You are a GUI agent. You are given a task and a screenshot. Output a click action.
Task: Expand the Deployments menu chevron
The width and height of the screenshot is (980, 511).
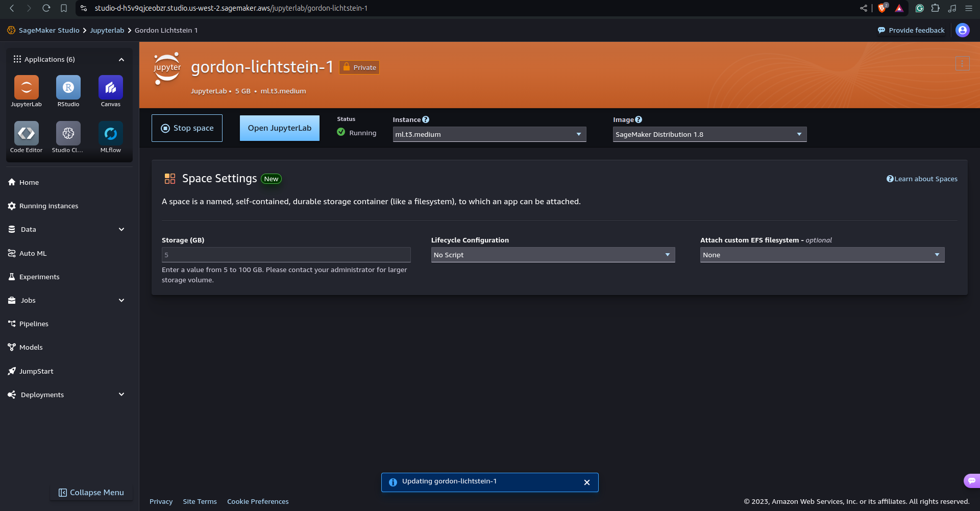click(121, 395)
